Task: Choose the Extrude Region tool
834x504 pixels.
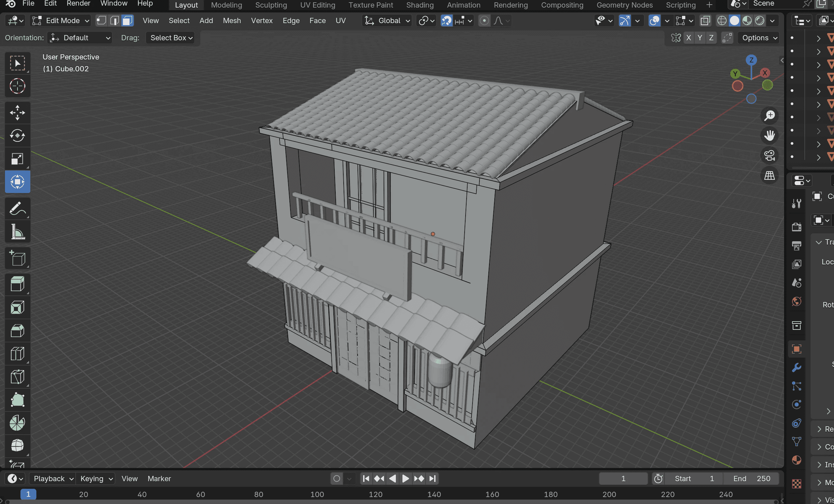Action: (17, 284)
